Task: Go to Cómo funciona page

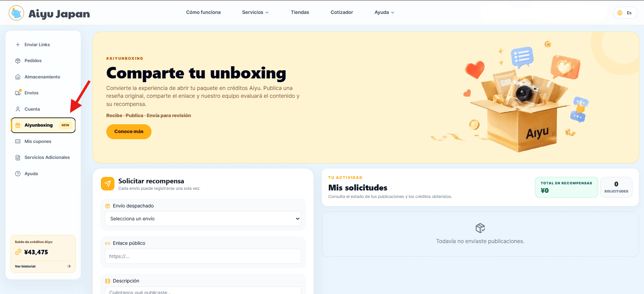Action: [203, 12]
